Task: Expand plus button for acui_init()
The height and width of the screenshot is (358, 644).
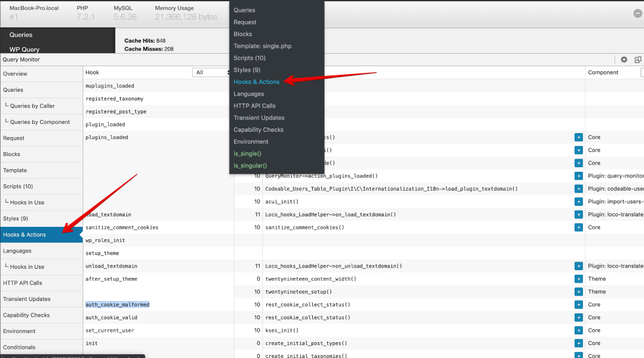Action: click(578, 201)
